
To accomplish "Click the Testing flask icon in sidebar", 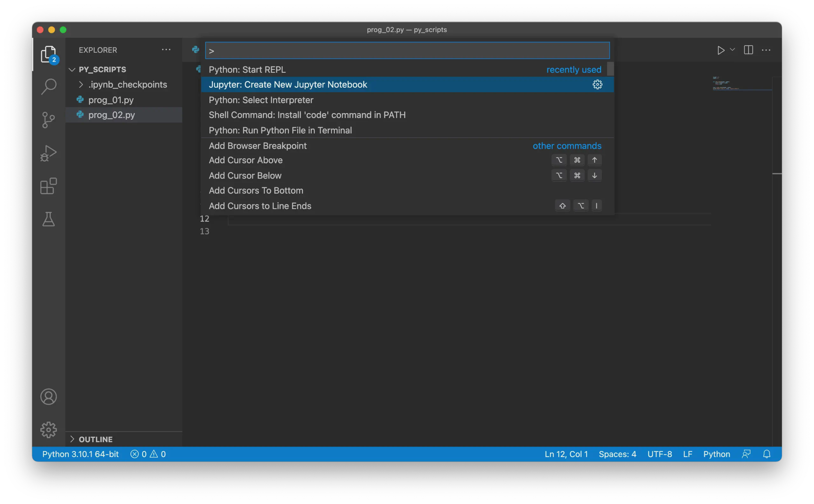I will pos(48,219).
